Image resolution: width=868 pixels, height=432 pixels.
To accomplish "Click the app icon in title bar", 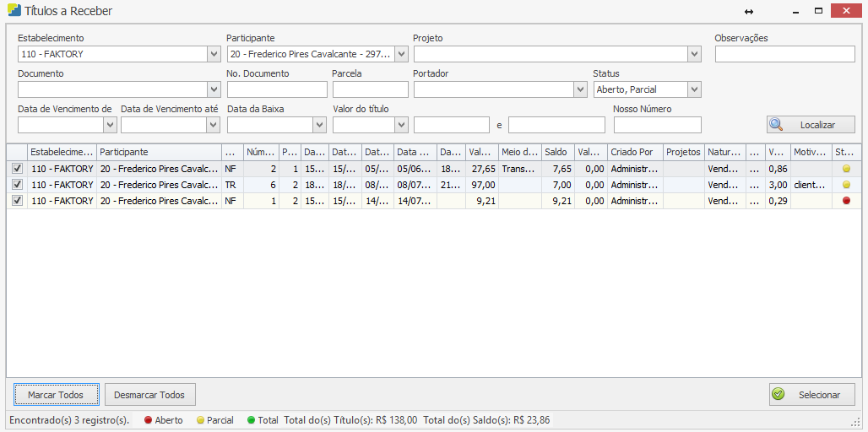I will pos(14,11).
